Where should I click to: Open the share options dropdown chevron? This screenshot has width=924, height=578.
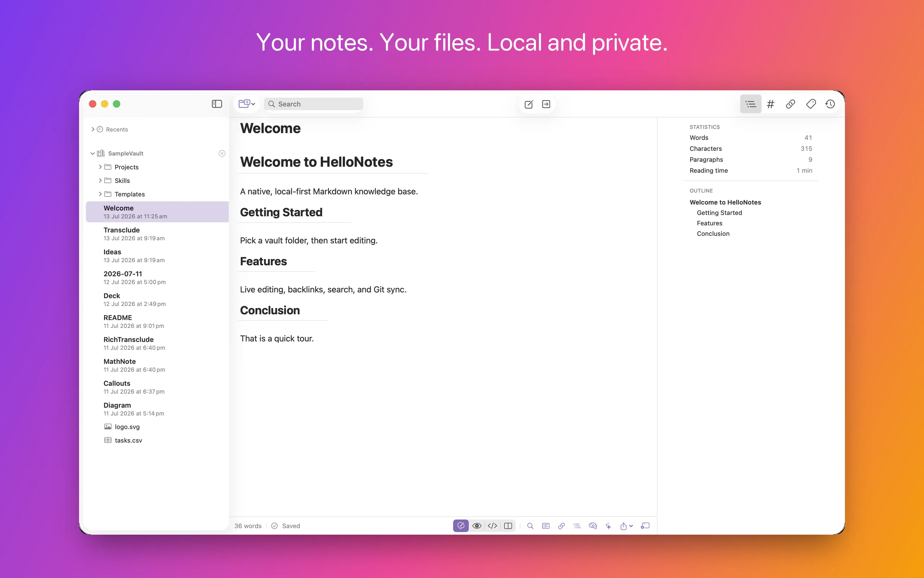tap(631, 526)
